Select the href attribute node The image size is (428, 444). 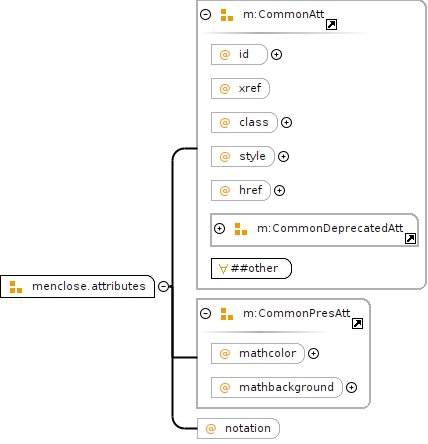click(241, 190)
